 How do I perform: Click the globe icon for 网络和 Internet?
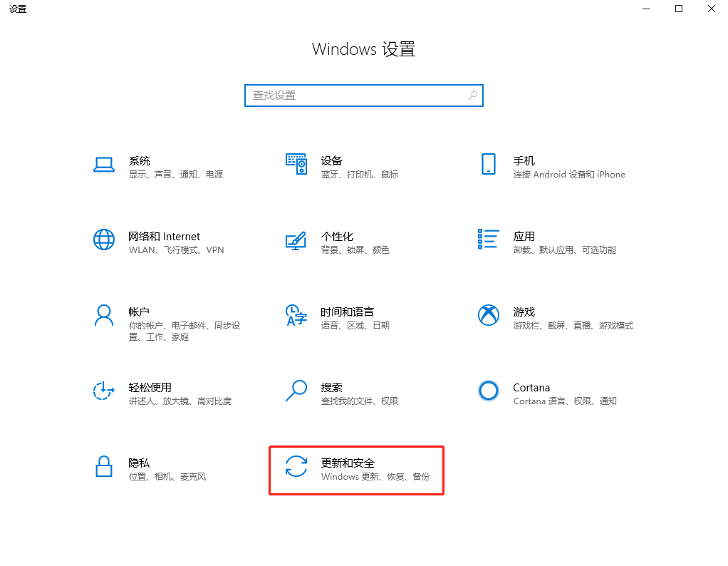click(104, 240)
